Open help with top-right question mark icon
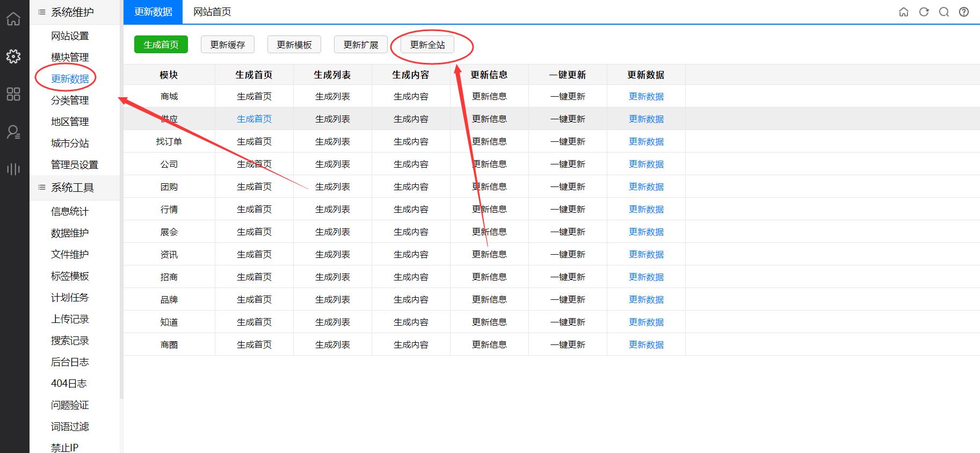Image resolution: width=980 pixels, height=453 pixels. click(x=964, y=12)
